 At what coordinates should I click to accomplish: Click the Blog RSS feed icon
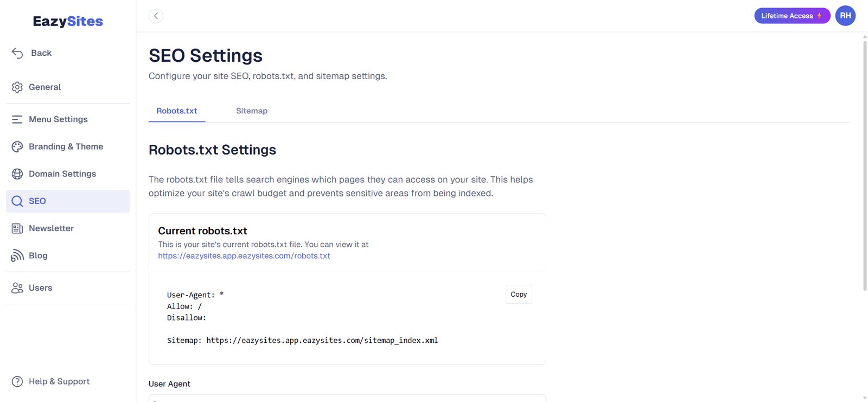tap(17, 256)
